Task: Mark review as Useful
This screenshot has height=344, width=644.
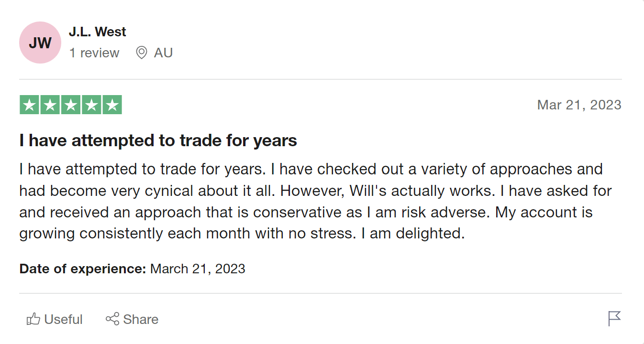Action: pyautogui.click(x=55, y=319)
